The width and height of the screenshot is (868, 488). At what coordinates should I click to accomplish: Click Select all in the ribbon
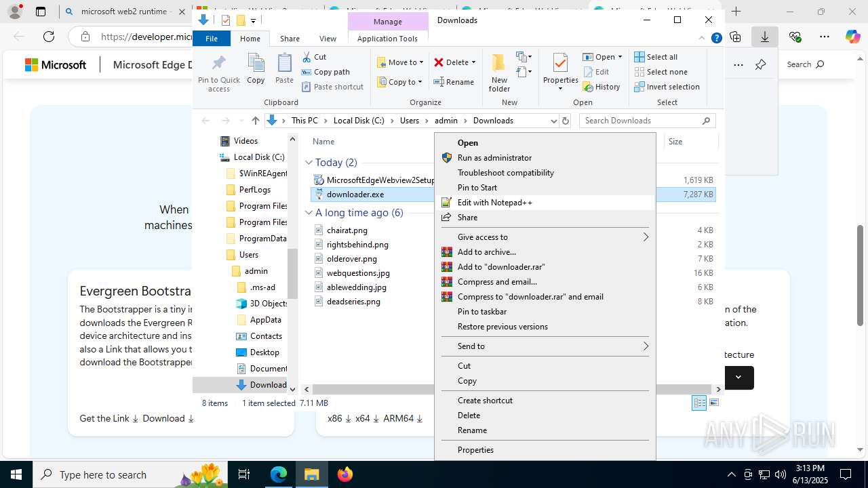tap(656, 57)
